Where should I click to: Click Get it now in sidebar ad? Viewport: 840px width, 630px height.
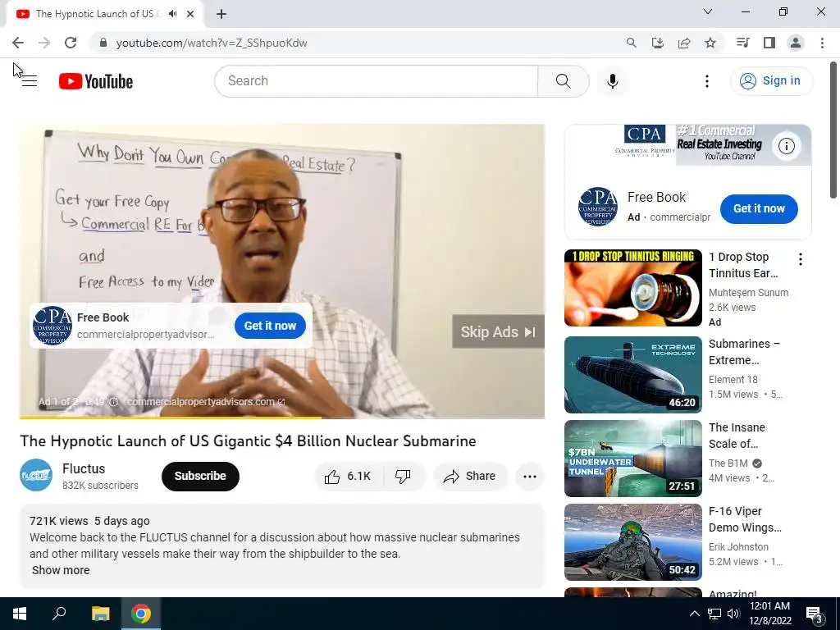pyautogui.click(x=759, y=209)
